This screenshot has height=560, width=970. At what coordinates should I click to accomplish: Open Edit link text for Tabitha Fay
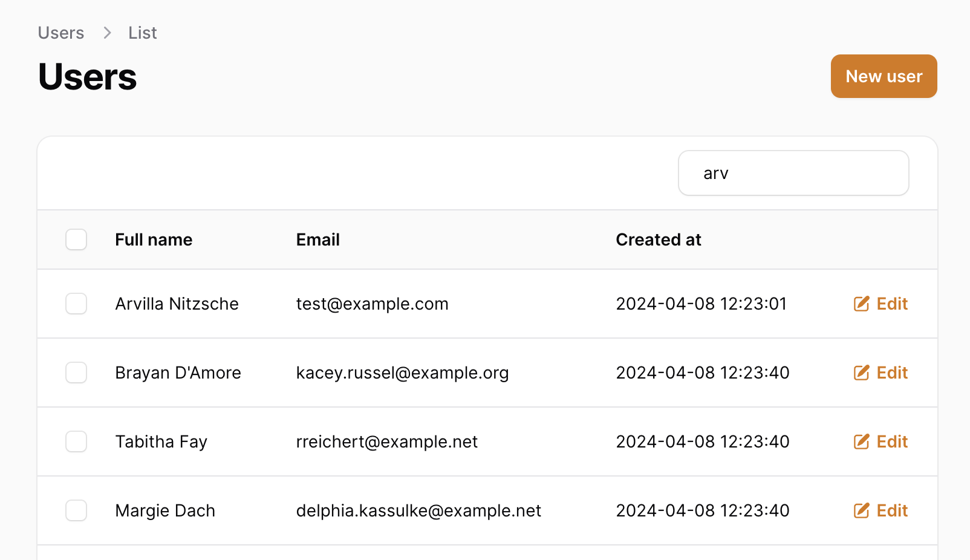(892, 441)
